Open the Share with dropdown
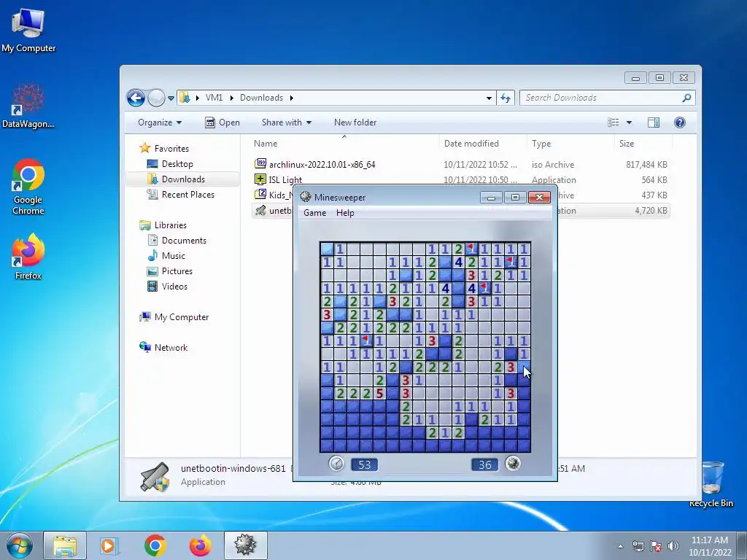The image size is (747, 560). [286, 122]
